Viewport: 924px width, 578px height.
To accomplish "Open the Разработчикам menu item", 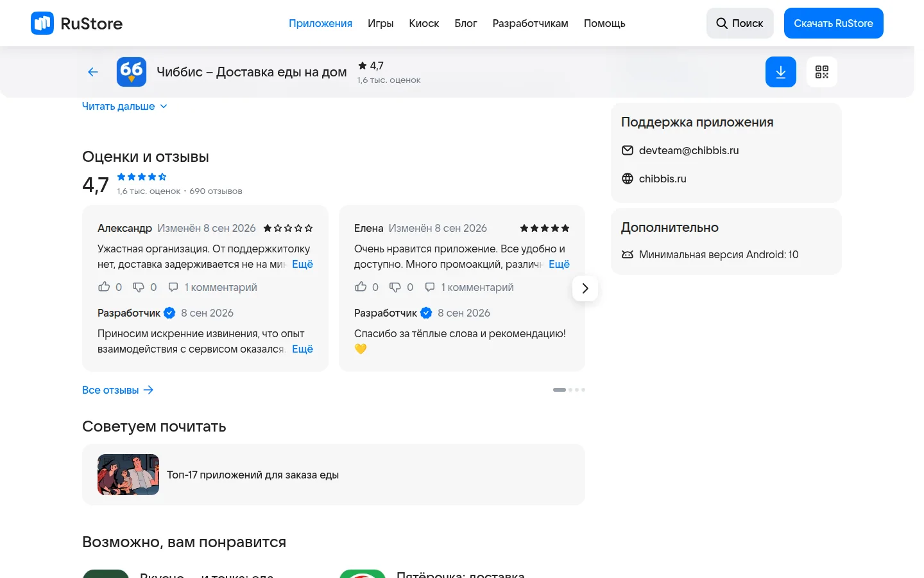I will (531, 23).
